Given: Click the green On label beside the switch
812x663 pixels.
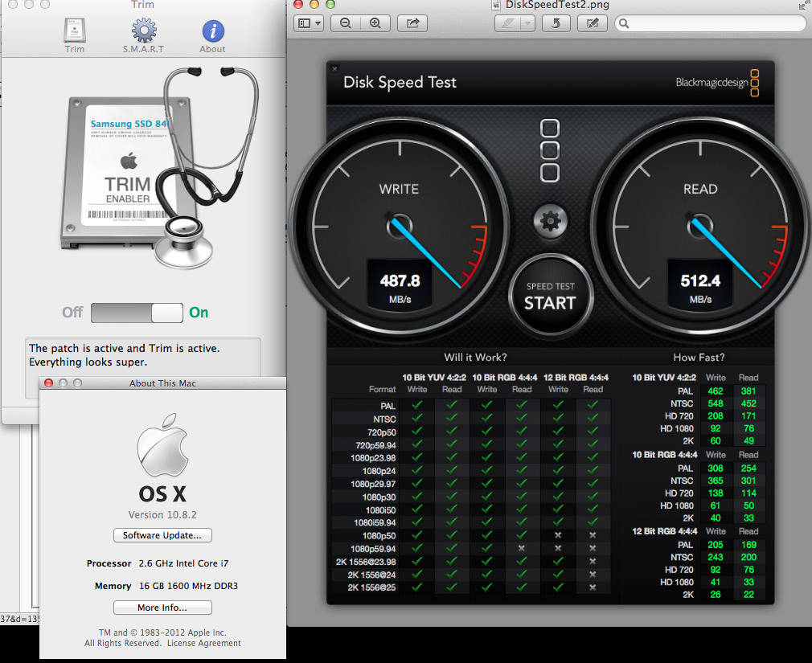Looking at the screenshot, I should 199,313.
